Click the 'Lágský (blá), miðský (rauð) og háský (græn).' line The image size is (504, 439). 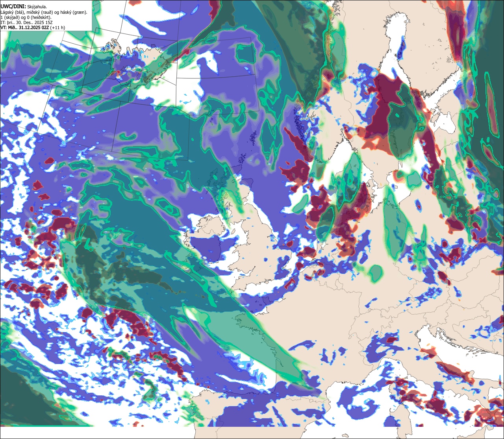tap(44, 12)
